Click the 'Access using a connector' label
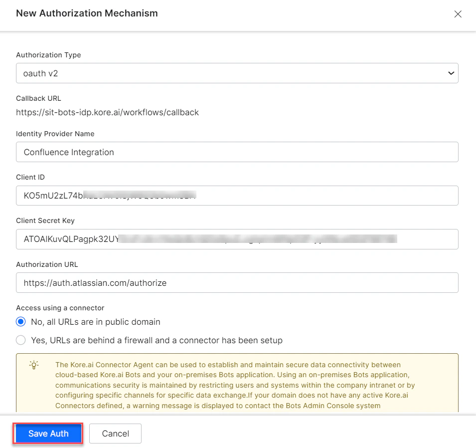476x448 pixels. click(60, 308)
